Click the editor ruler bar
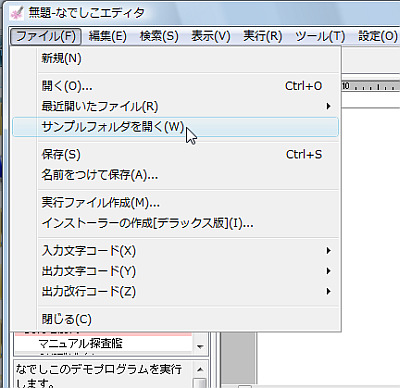 pyautogui.click(x=371, y=86)
